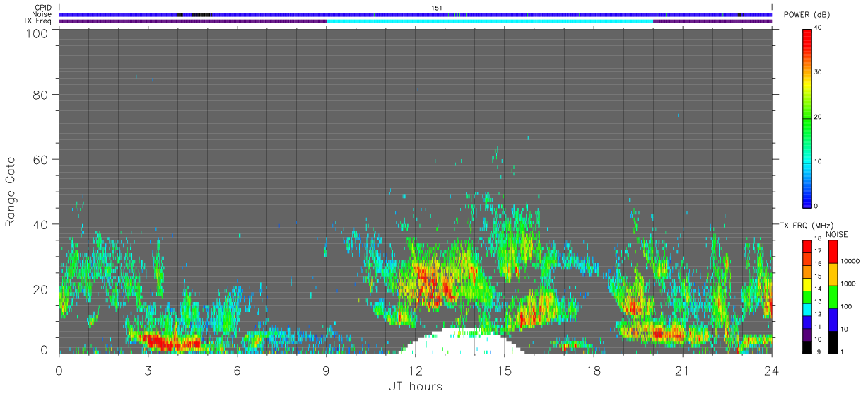868x401 pixels.
Task: Select the 12 mark on the UT hours axis
Action: coord(416,370)
